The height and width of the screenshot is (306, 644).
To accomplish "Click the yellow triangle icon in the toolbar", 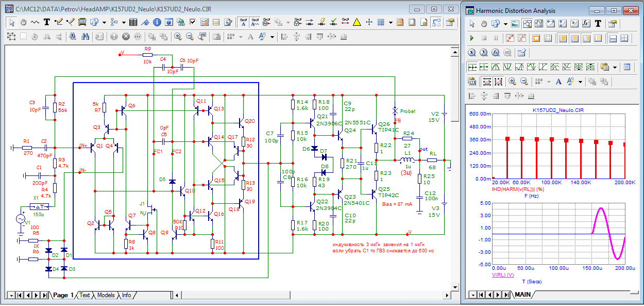I will [357, 22].
